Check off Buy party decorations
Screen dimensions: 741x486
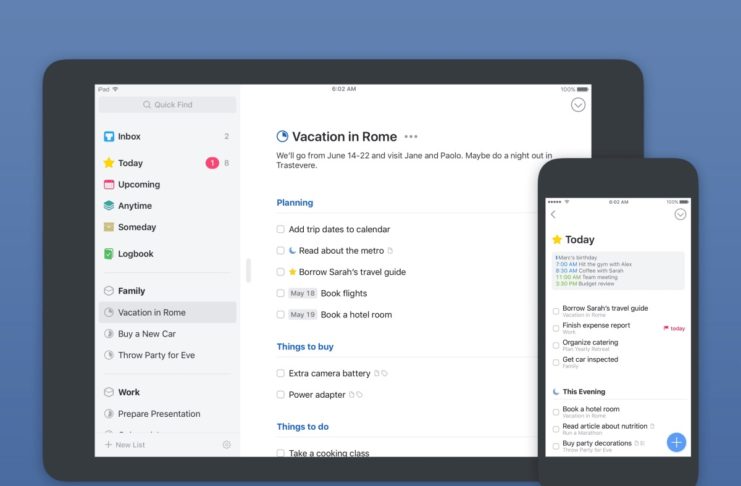tap(556, 446)
